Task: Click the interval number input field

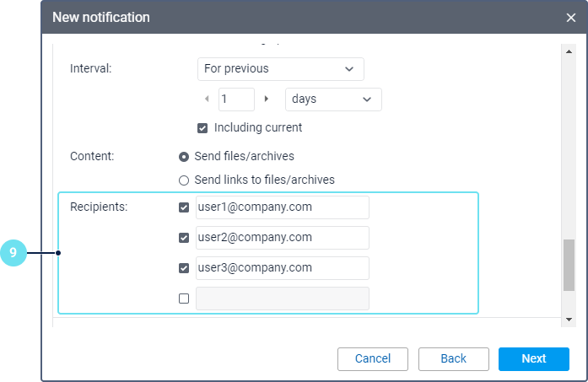Action: point(236,99)
